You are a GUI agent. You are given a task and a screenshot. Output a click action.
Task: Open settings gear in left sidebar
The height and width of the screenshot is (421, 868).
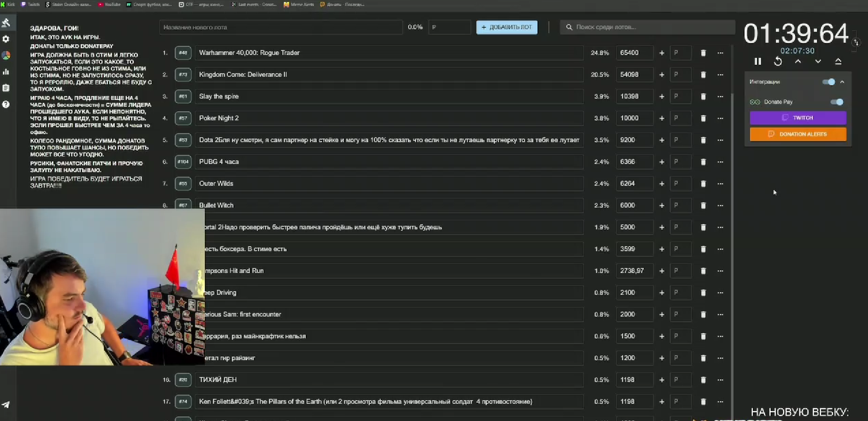[6, 39]
